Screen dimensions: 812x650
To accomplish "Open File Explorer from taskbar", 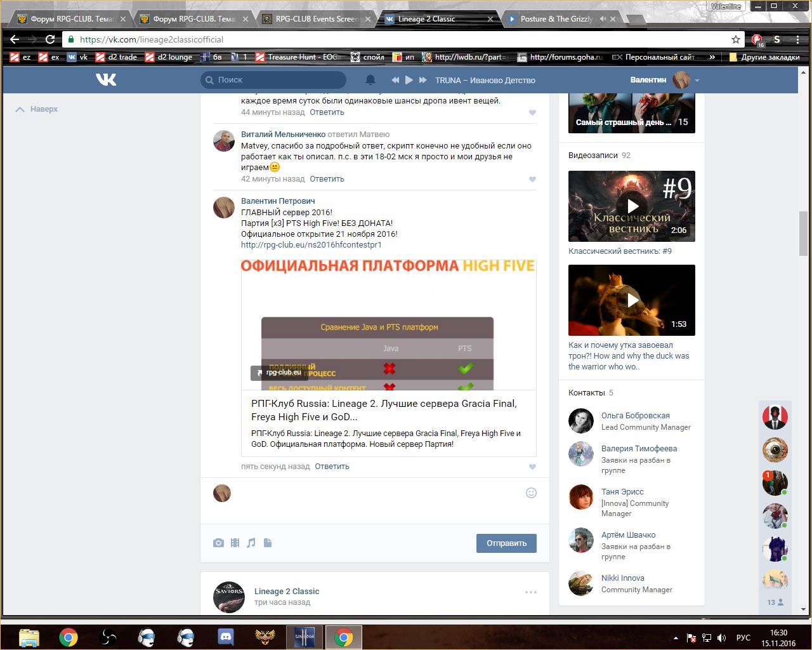I will coord(29,637).
